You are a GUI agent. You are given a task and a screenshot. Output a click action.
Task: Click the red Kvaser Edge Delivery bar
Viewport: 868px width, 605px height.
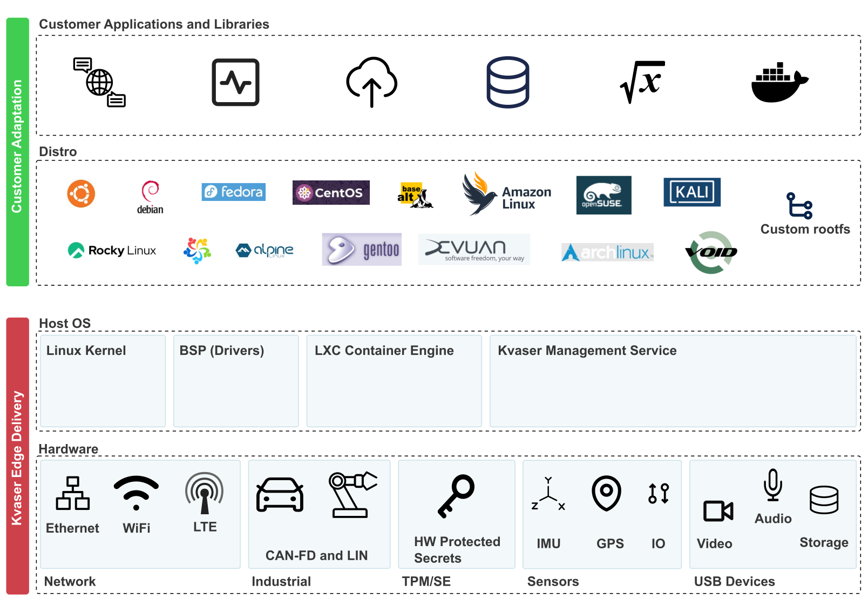(x=17, y=456)
